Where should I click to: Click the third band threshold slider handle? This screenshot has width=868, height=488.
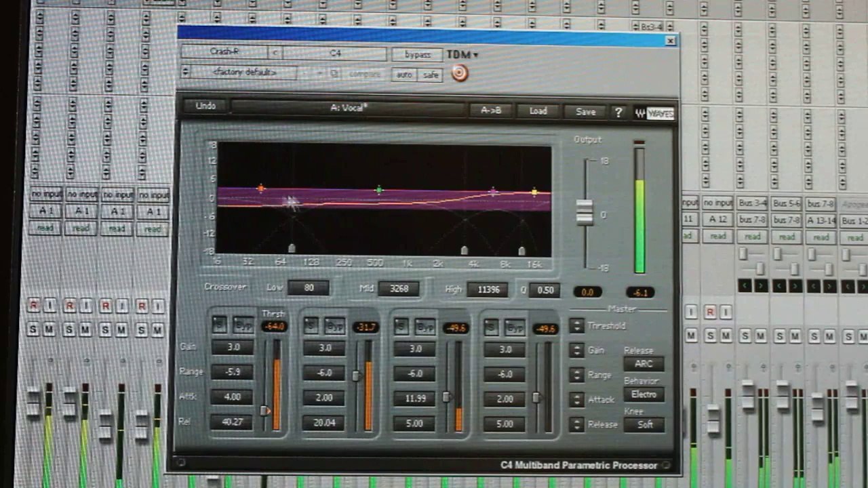tap(446, 397)
